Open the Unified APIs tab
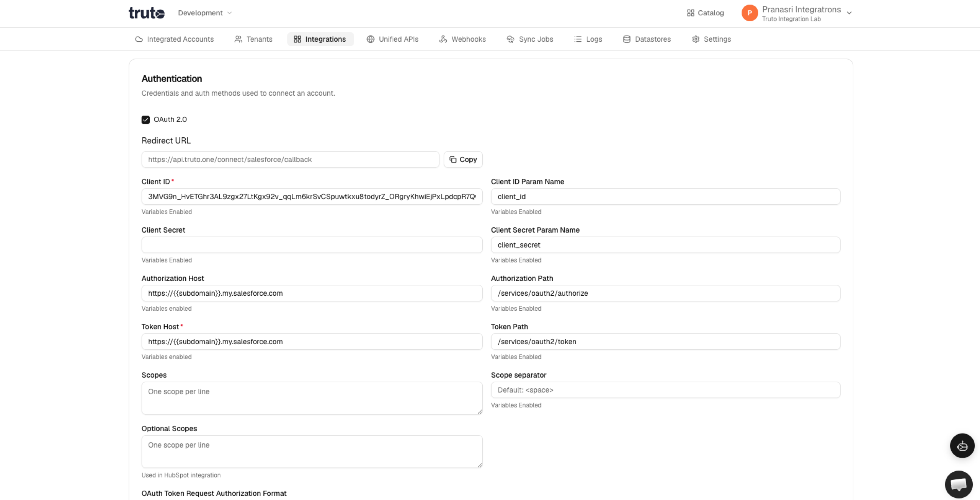Image resolution: width=980 pixels, height=500 pixels. pos(392,39)
